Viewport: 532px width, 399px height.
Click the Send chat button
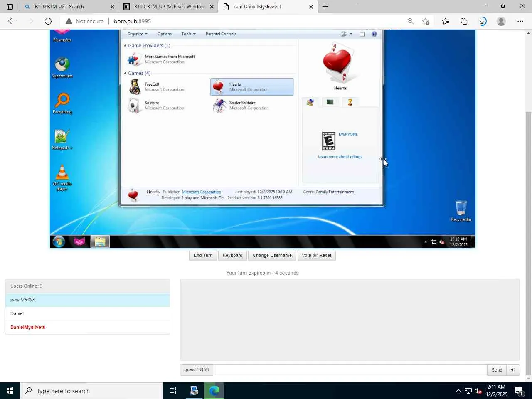click(x=497, y=369)
